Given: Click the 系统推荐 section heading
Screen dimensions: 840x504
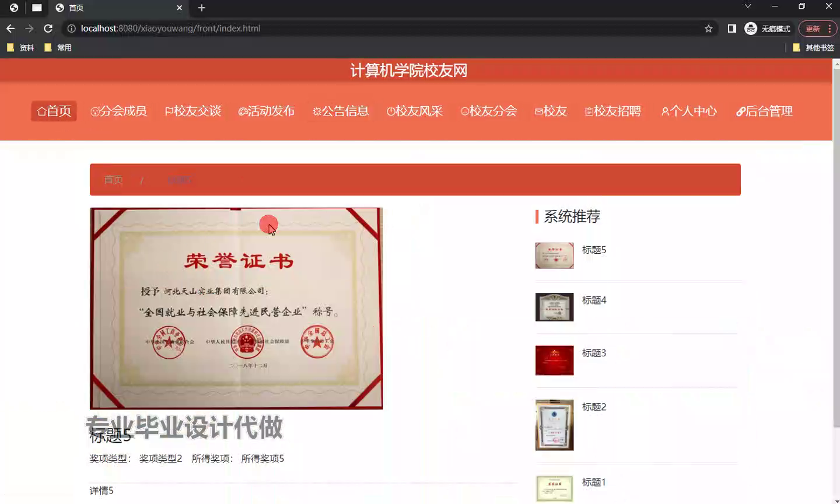Looking at the screenshot, I should coord(572,216).
